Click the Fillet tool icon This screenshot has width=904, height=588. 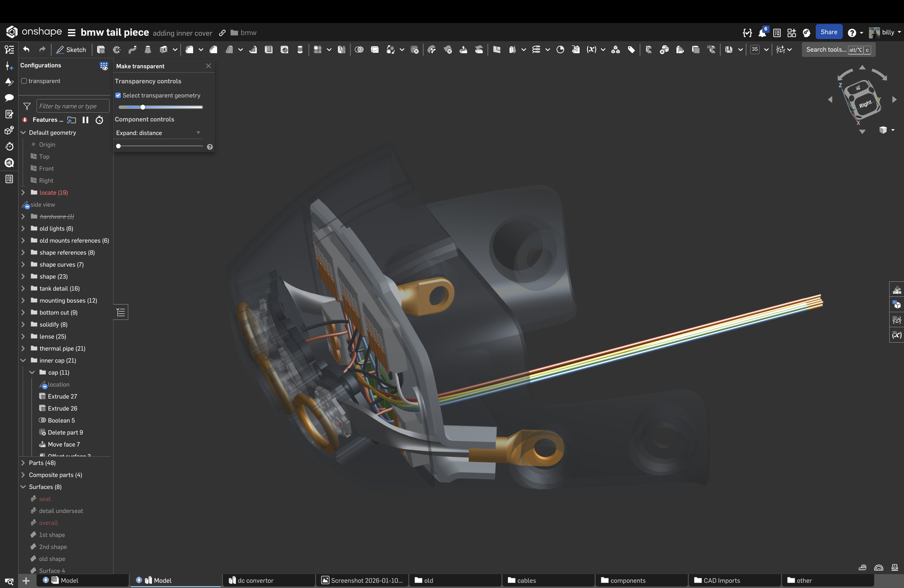(189, 50)
